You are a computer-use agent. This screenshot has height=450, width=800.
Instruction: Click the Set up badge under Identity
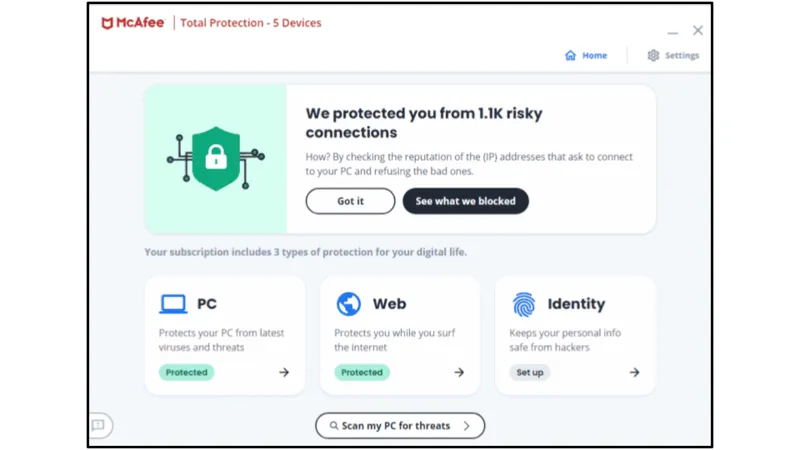pos(530,372)
